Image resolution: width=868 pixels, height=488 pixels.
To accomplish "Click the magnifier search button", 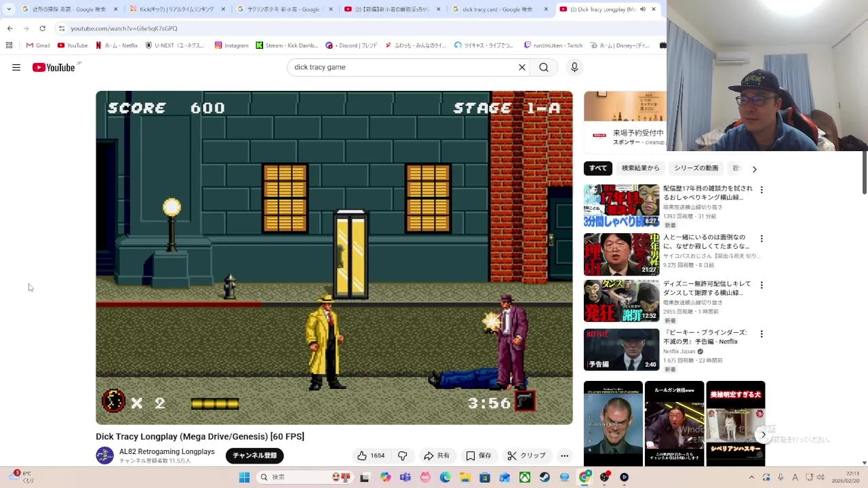I will pyautogui.click(x=544, y=67).
